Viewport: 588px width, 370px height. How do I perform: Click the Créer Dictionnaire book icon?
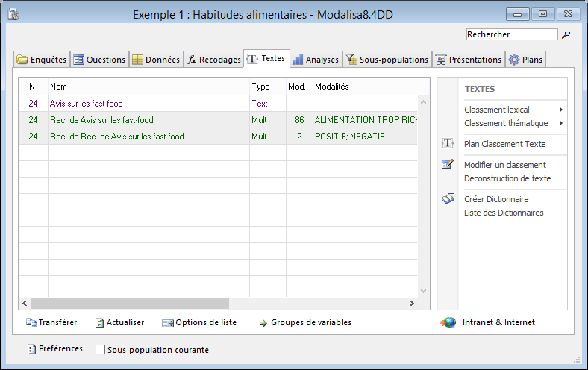[x=448, y=199]
